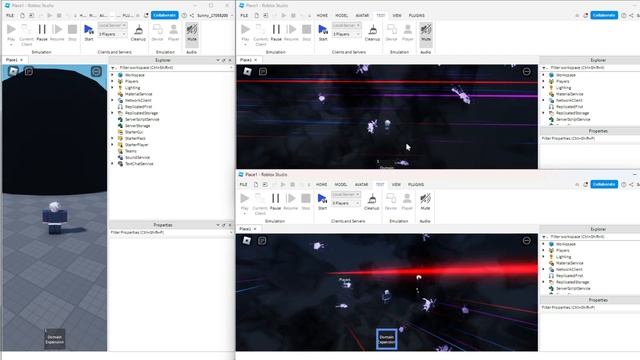Expand StarterPack in left window Explorer
Viewport: 640px width, 360px height.
(113, 138)
